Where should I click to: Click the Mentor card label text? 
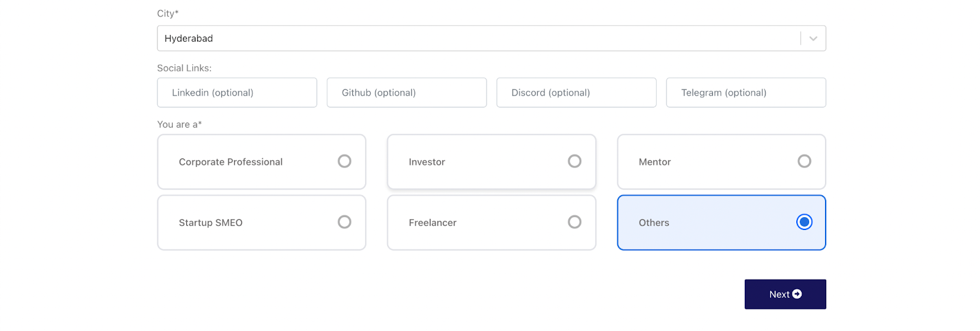(655, 162)
